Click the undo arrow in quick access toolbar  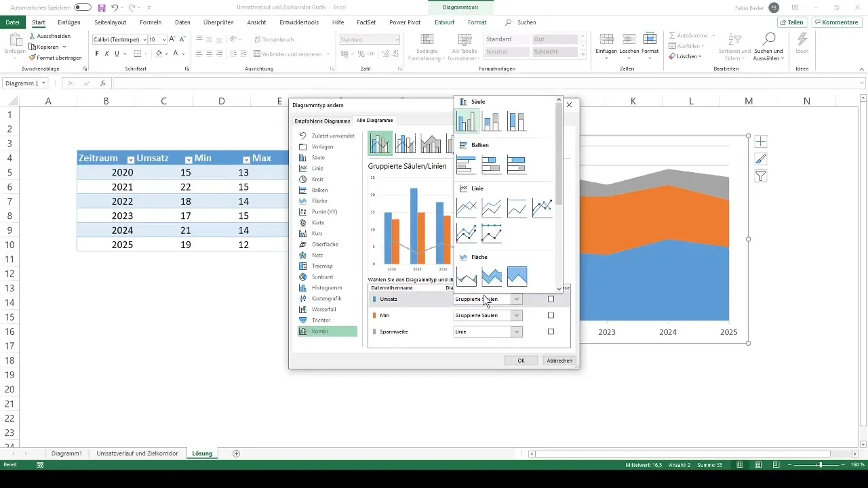pos(115,7)
